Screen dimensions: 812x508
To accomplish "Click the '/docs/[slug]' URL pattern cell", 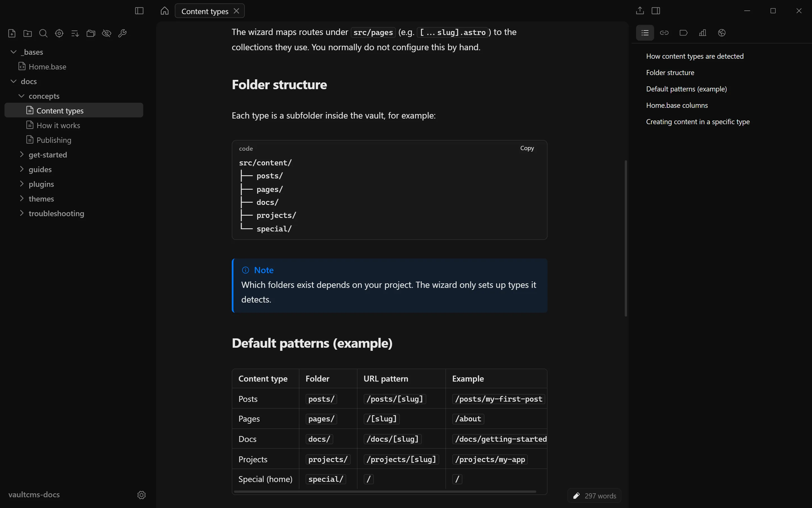I will coord(392,439).
